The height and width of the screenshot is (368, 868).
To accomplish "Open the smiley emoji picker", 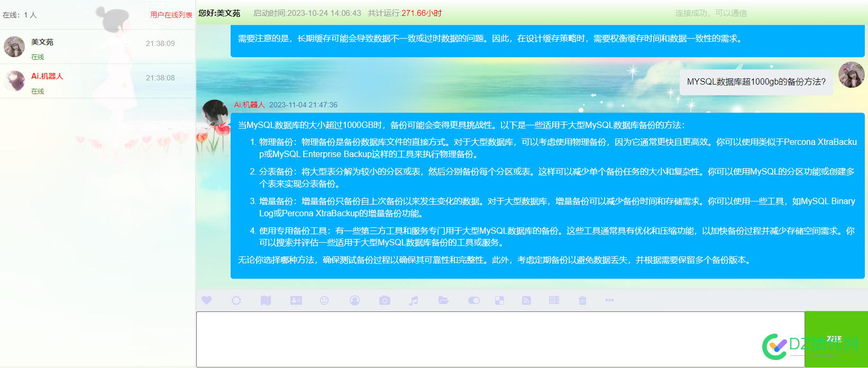I will 324,300.
